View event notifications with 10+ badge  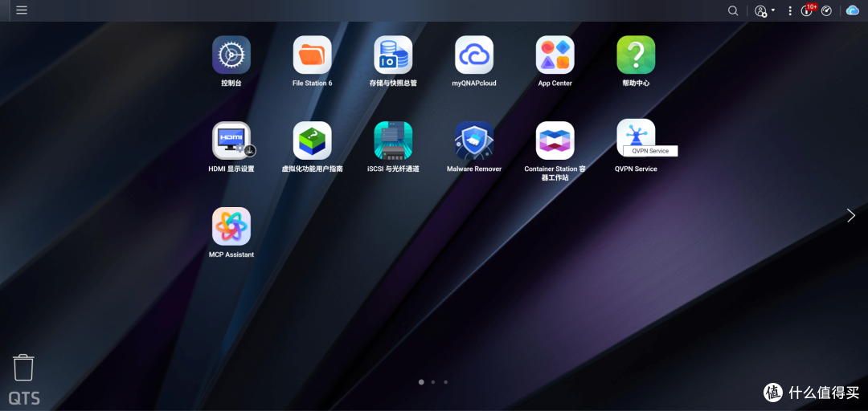(808, 10)
